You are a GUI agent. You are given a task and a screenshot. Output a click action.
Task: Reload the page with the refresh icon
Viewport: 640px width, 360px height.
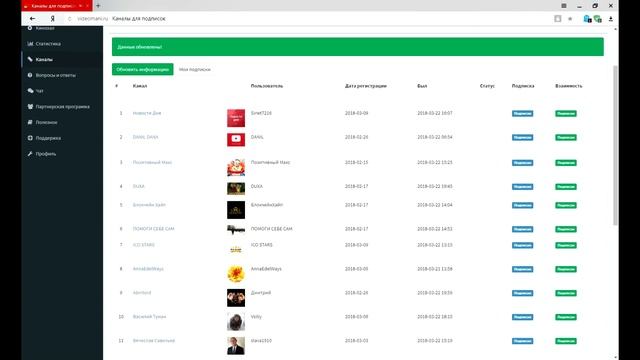(69, 19)
